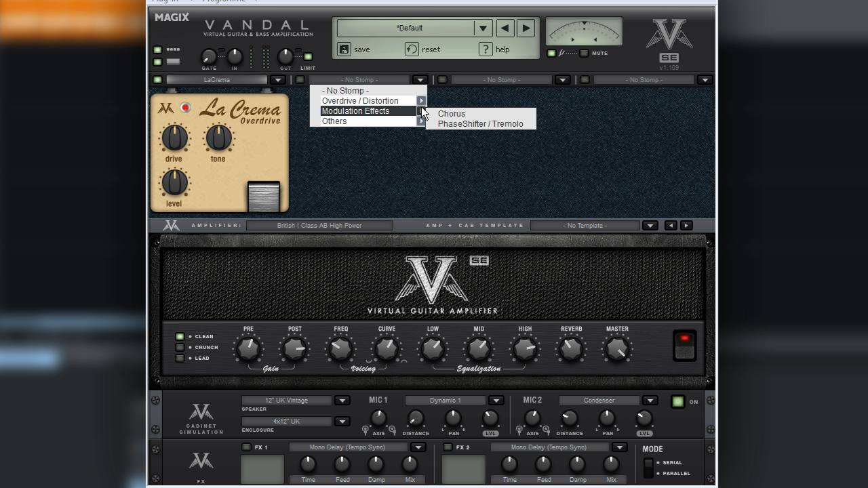
Task: Click the La Crema drive knob
Action: [x=174, y=138]
